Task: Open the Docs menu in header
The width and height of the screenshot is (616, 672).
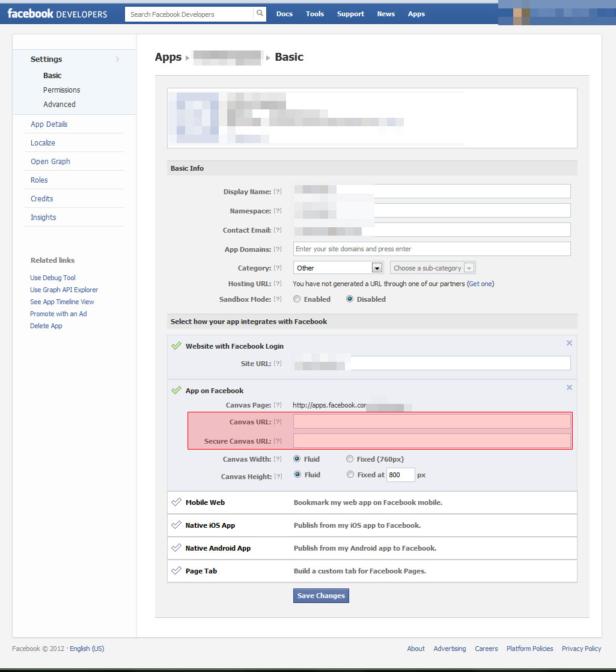Action: pos(284,14)
